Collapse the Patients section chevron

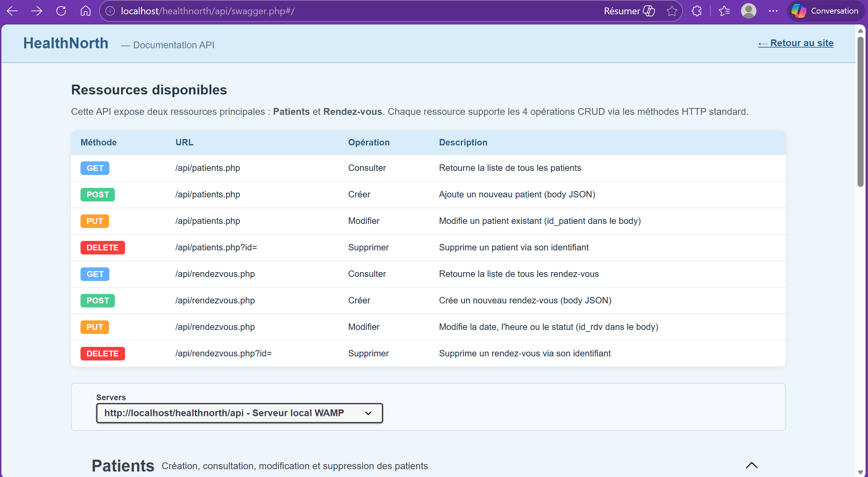click(x=751, y=465)
